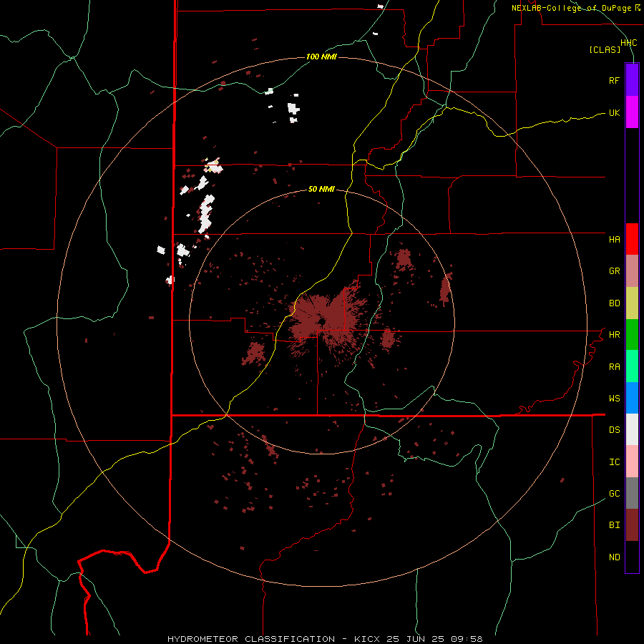Click the GR legend color swatch
The height and width of the screenshot is (644, 644).
[x=632, y=271]
